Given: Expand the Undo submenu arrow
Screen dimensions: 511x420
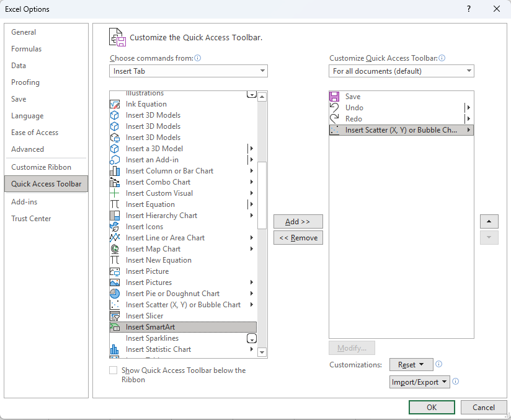Looking at the screenshot, I should click(x=468, y=108).
